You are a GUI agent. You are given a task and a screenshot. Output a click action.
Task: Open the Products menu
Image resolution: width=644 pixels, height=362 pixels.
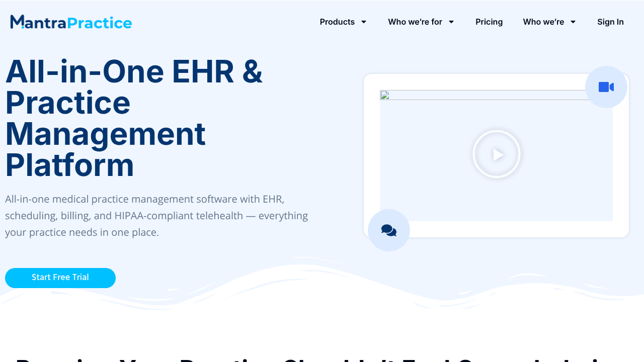(337, 22)
